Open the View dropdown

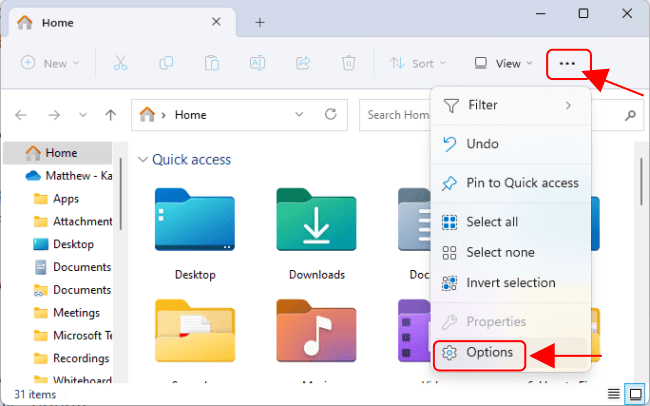[503, 63]
